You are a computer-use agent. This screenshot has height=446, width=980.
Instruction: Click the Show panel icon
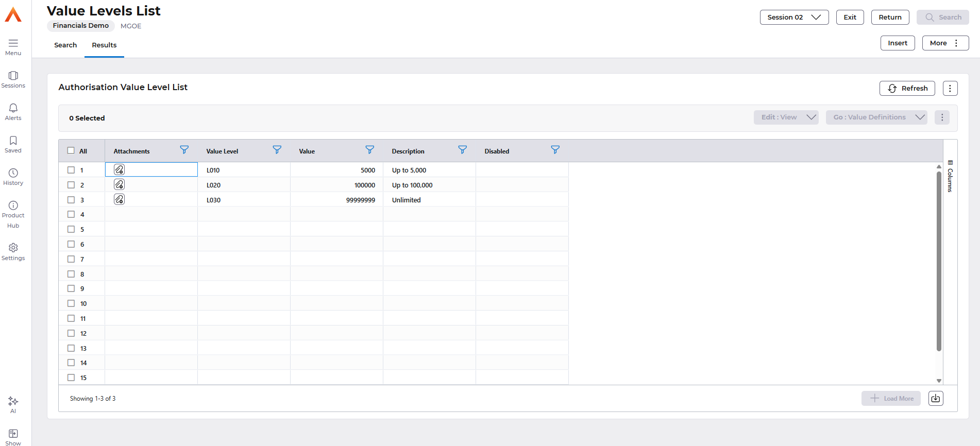pyautogui.click(x=13, y=434)
